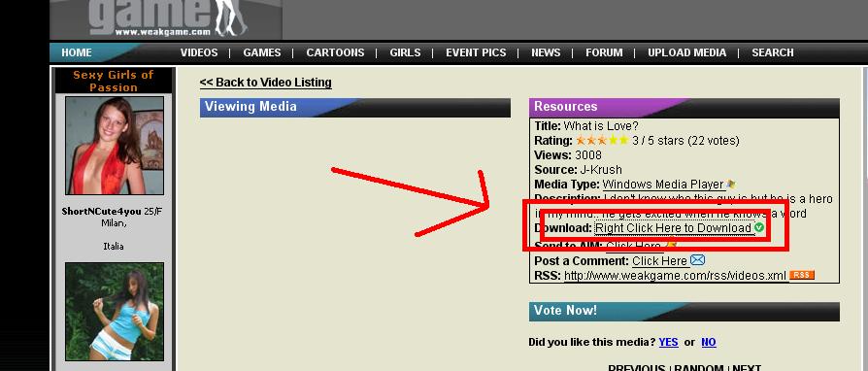Image resolution: width=868 pixels, height=371 pixels.
Task: Open the HOME navigation tab
Action: click(77, 52)
